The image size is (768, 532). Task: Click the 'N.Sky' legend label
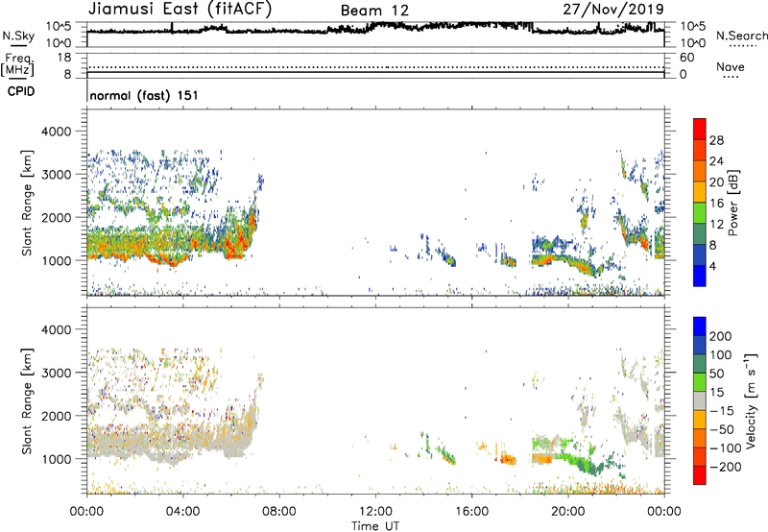(18, 36)
